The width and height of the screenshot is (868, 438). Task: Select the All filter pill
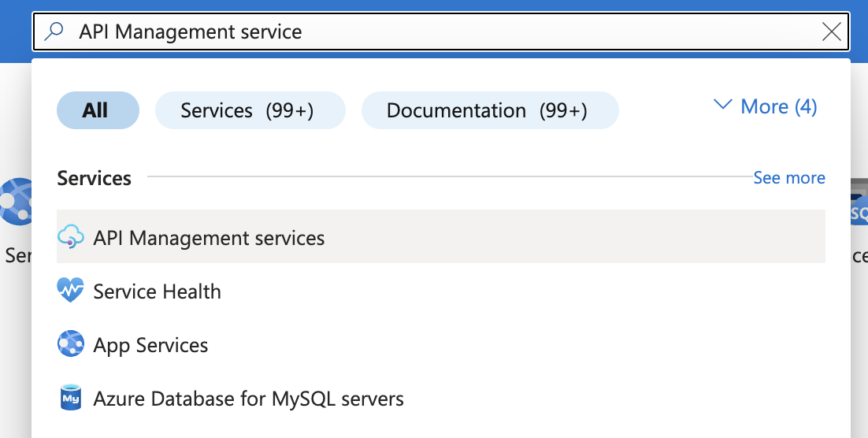[98, 110]
